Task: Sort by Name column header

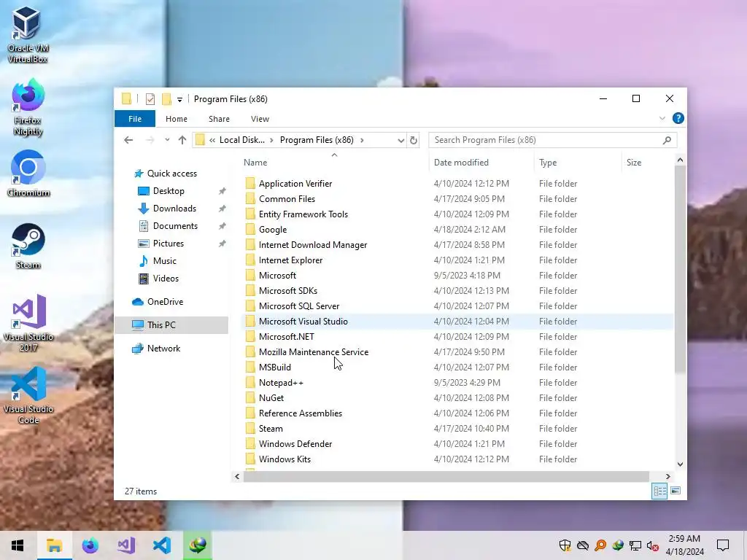Action: [x=255, y=163]
